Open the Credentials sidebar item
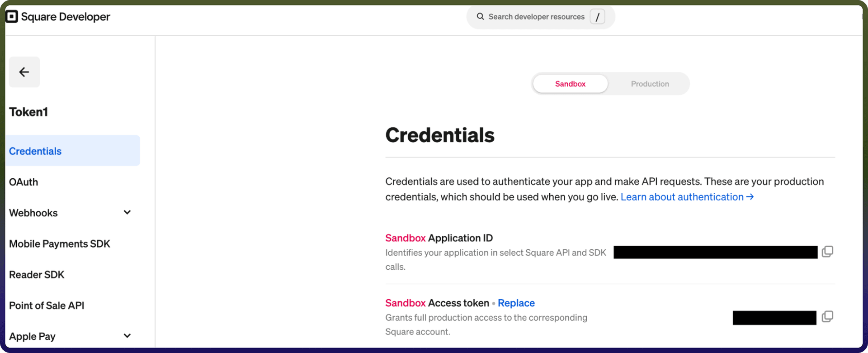Screen dimensions: 868x353 click(x=73, y=151)
